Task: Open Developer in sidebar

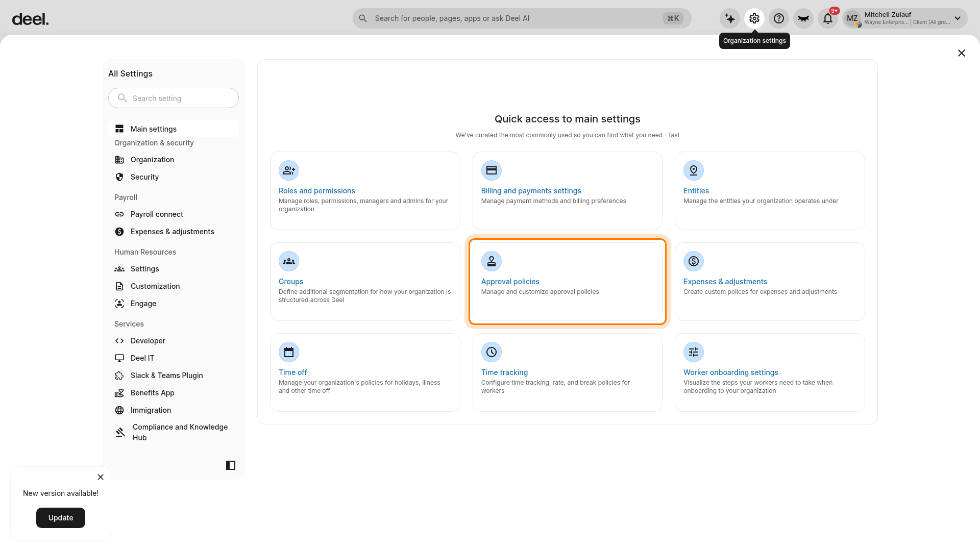Action: [174, 341]
